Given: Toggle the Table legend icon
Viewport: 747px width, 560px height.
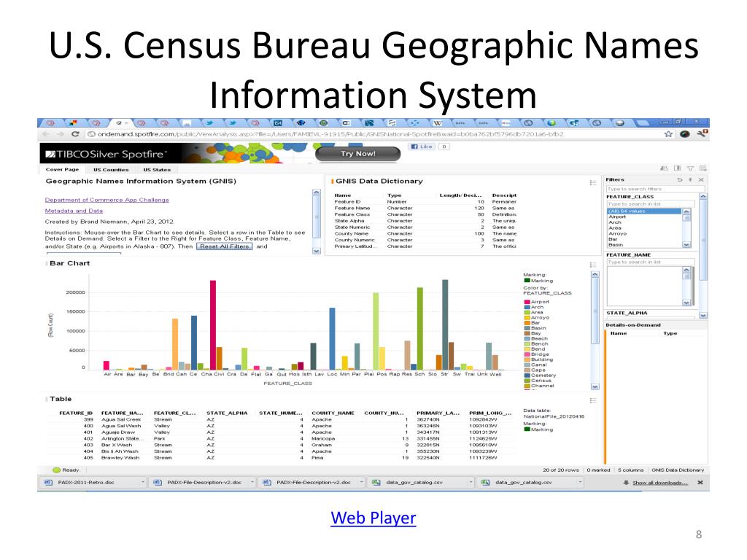Looking at the screenshot, I should [593, 400].
